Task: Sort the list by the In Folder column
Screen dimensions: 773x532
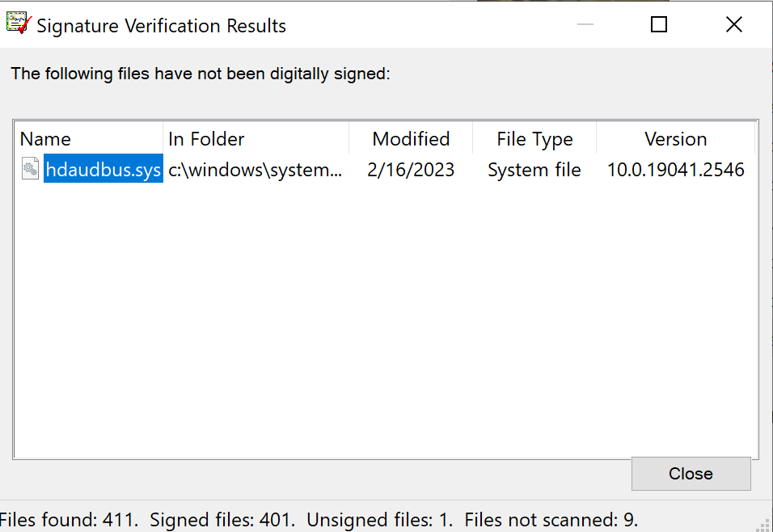Action: tap(256, 139)
